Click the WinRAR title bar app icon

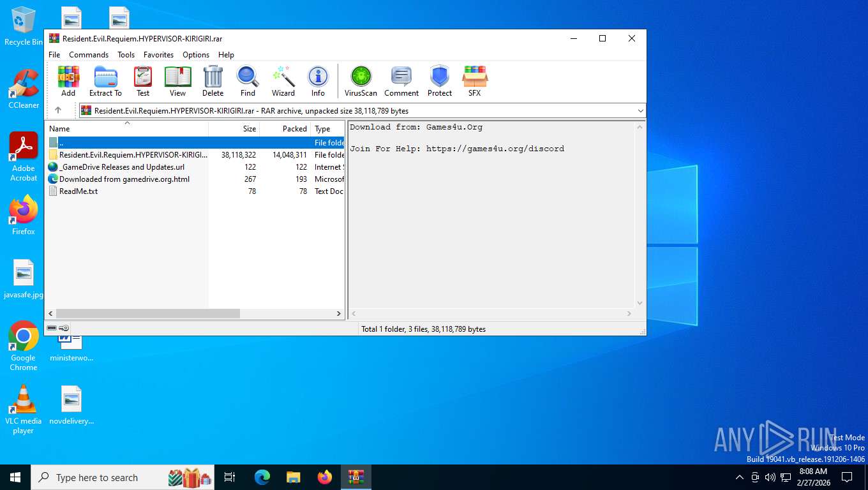54,38
